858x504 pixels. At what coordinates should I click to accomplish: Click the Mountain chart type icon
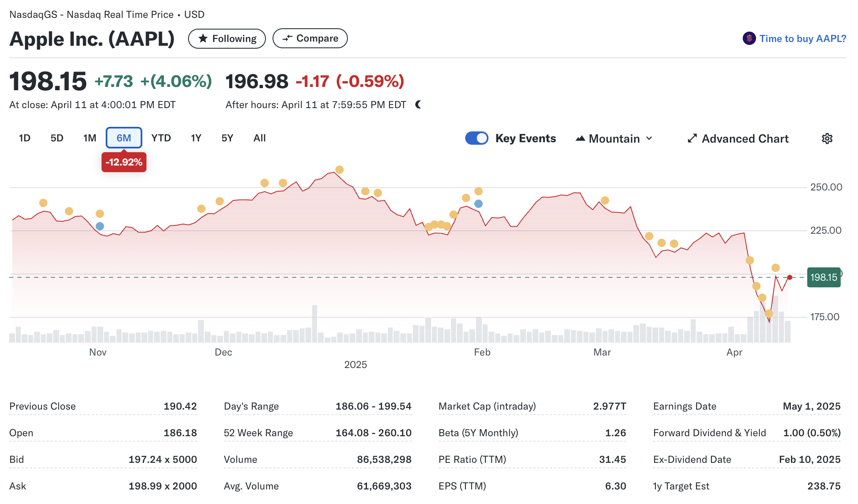pyautogui.click(x=580, y=138)
